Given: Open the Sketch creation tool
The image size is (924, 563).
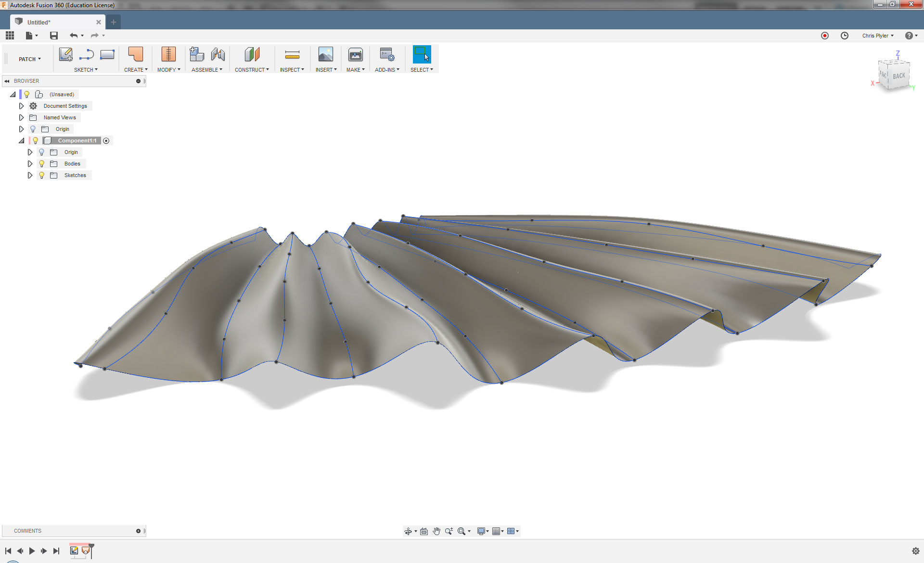Looking at the screenshot, I should (66, 54).
